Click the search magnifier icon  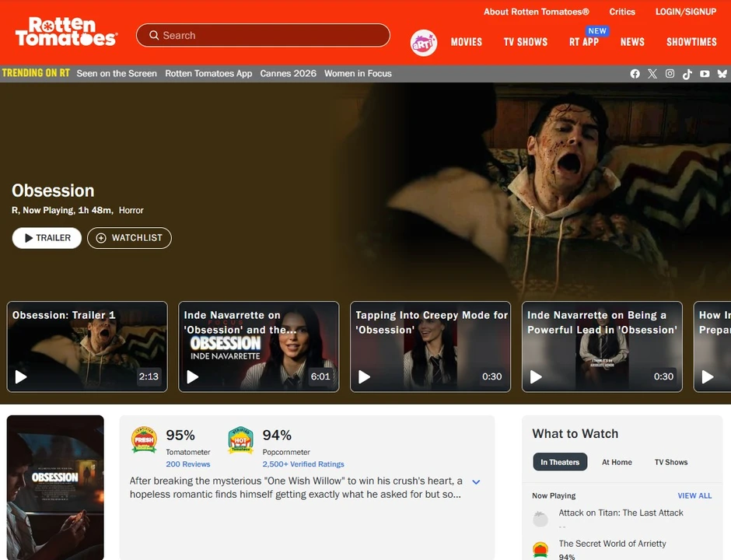[x=154, y=36]
